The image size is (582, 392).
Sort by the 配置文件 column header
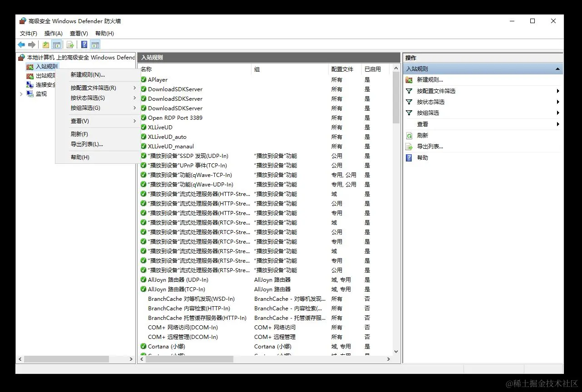click(x=345, y=69)
